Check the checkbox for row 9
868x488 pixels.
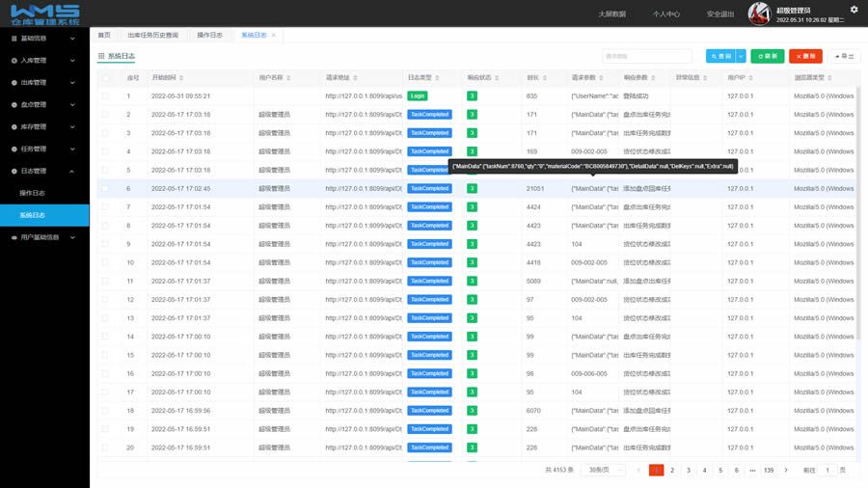(105, 244)
